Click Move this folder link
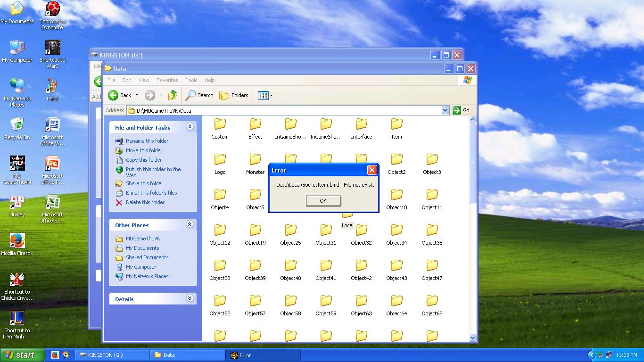The image size is (644, 362). [x=144, y=150]
